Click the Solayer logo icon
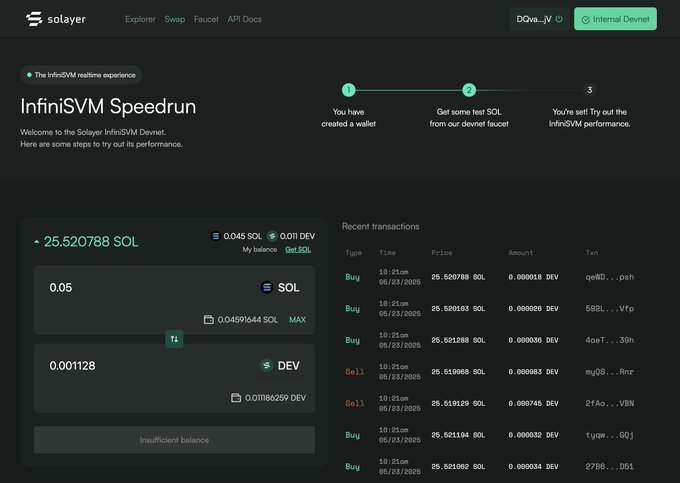The width and height of the screenshot is (680, 483). point(33,19)
